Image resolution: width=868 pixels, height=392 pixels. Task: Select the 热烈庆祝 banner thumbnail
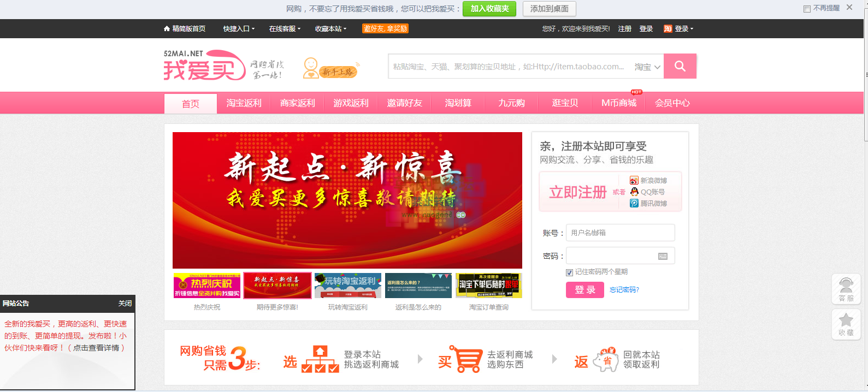[x=207, y=286]
